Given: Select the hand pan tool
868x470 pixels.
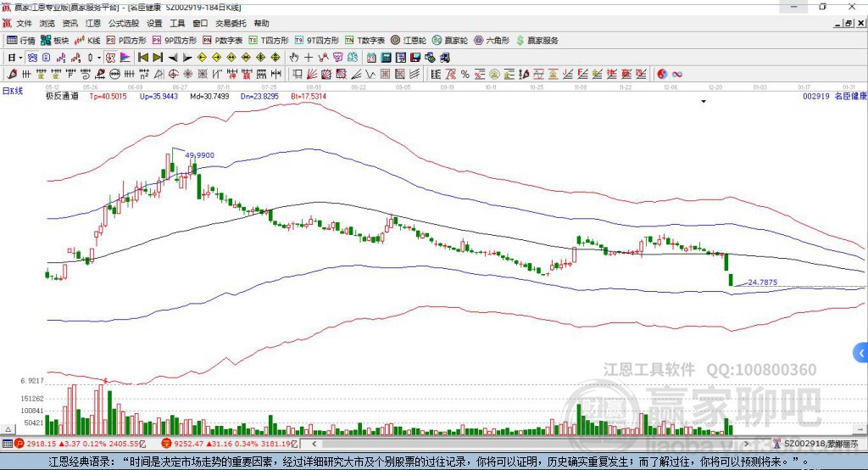Looking at the screenshot, I should coord(294,58).
